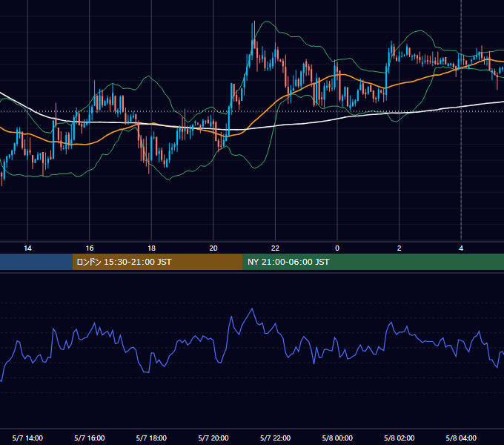
Task: Click the 20 hour axis label
Action: (x=213, y=248)
